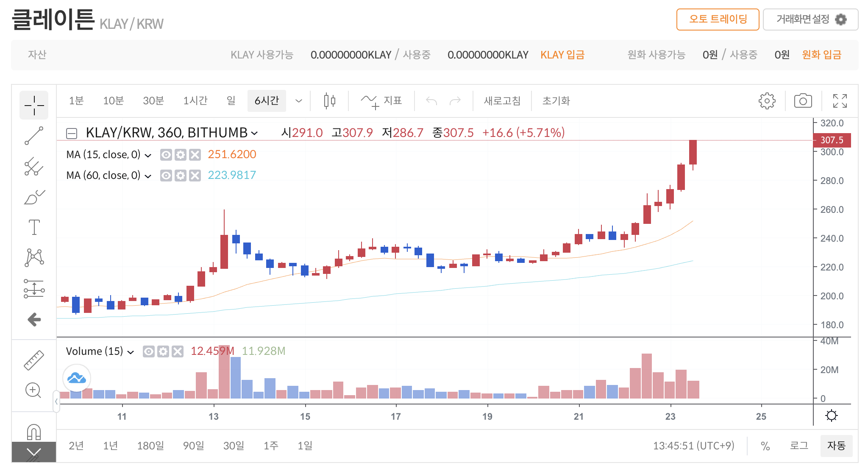This screenshot has height=474, width=868.
Task: Select the 30일 date range
Action: pos(234,446)
